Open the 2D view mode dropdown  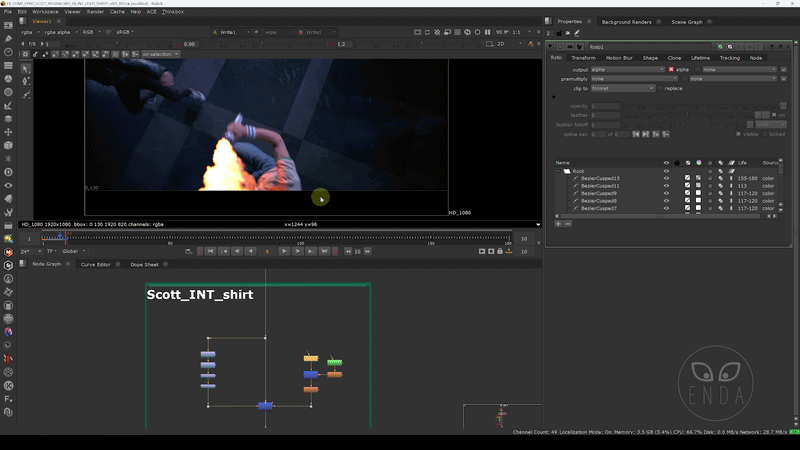[509, 44]
